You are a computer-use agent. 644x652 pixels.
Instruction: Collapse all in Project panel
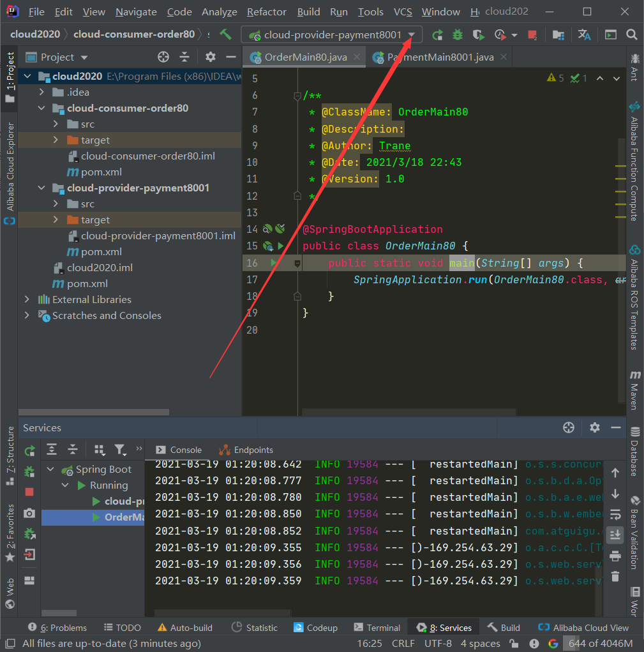[184, 57]
